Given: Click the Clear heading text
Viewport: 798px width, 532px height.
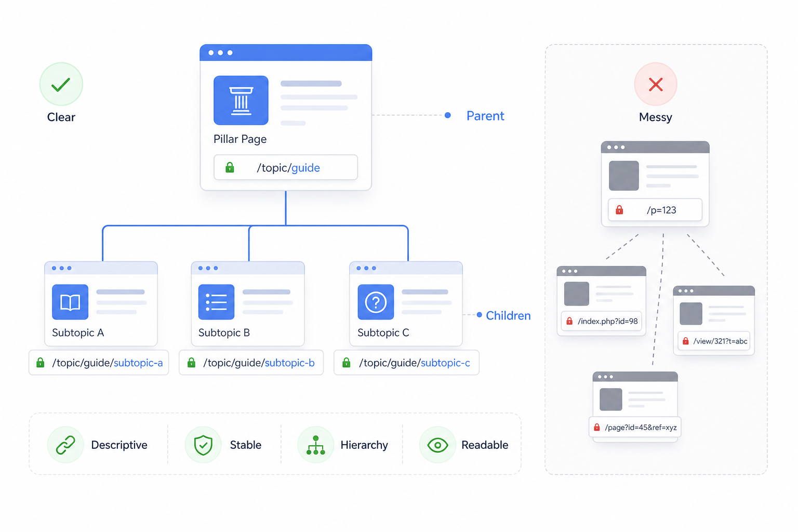Looking at the screenshot, I should click(x=61, y=117).
